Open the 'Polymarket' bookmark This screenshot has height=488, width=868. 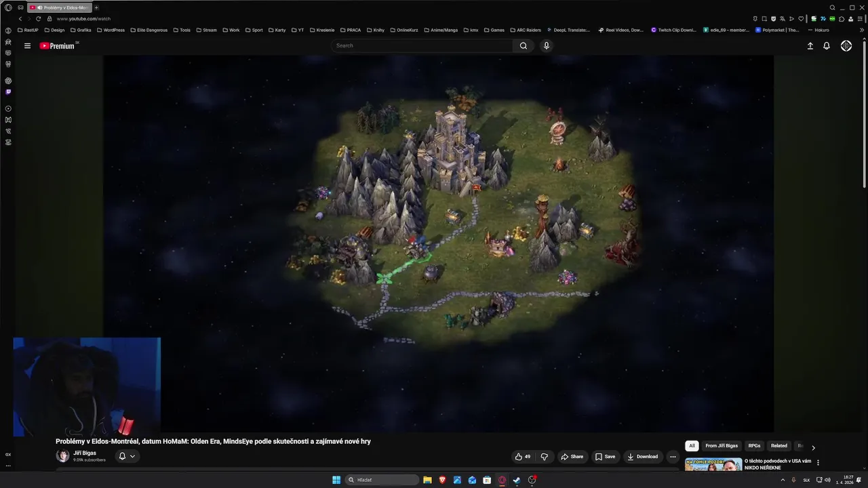[x=778, y=30]
